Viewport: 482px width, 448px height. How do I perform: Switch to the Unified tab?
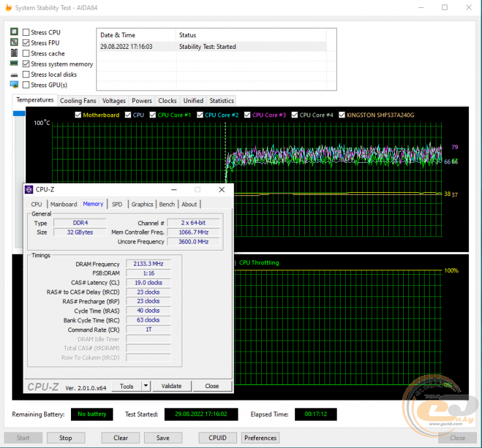(193, 101)
